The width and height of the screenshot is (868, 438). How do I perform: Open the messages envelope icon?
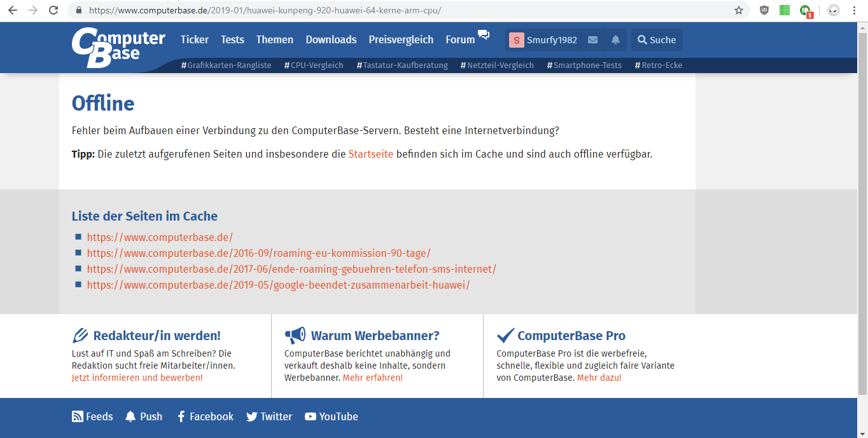[592, 40]
